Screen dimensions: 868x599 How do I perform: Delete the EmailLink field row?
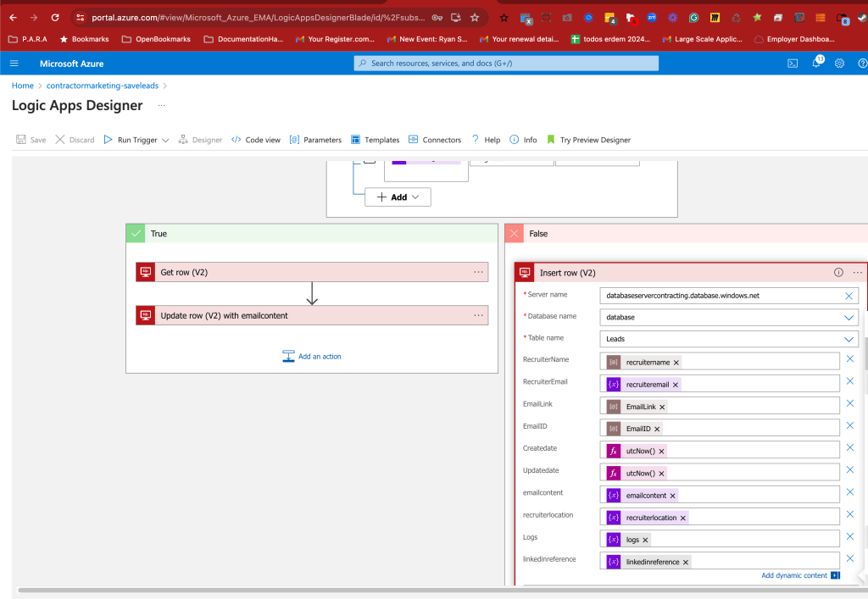pyautogui.click(x=849, y=403)
